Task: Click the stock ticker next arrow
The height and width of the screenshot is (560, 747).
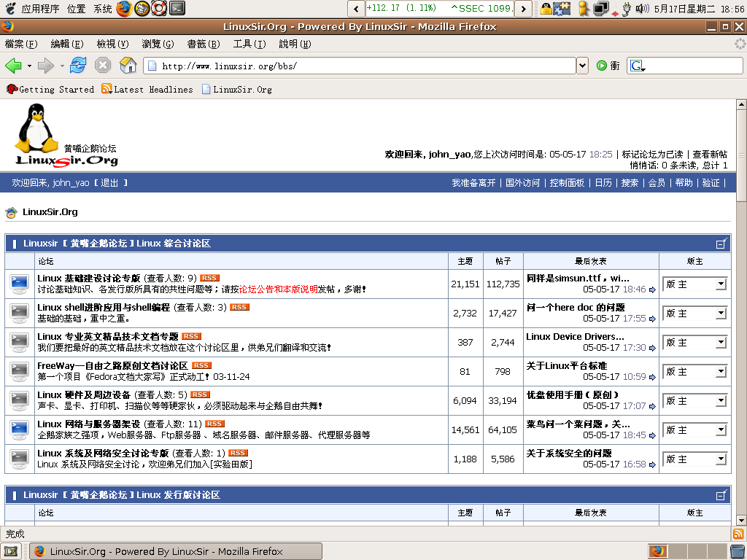Action: 523,9
